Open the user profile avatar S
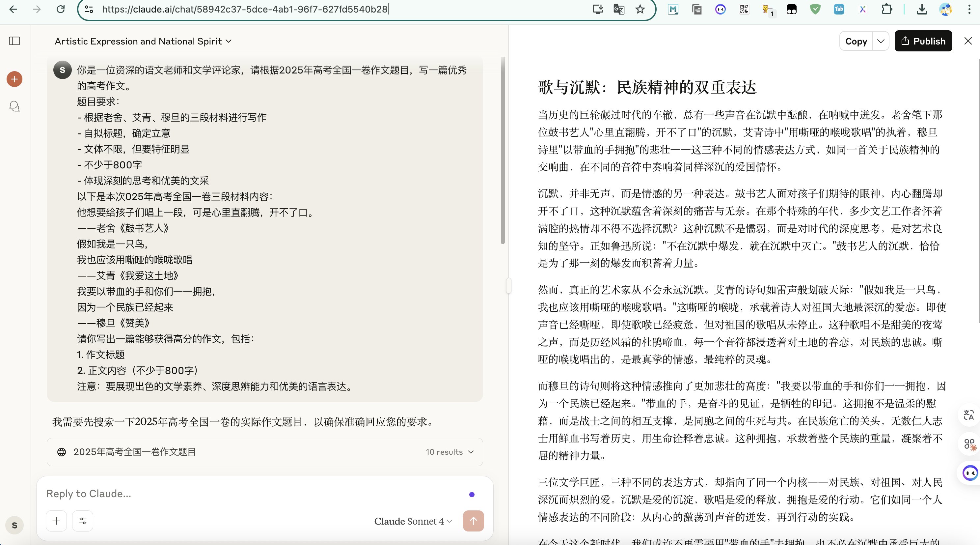Viewport: 980px width, 545px height. click(x=14, y=525)
